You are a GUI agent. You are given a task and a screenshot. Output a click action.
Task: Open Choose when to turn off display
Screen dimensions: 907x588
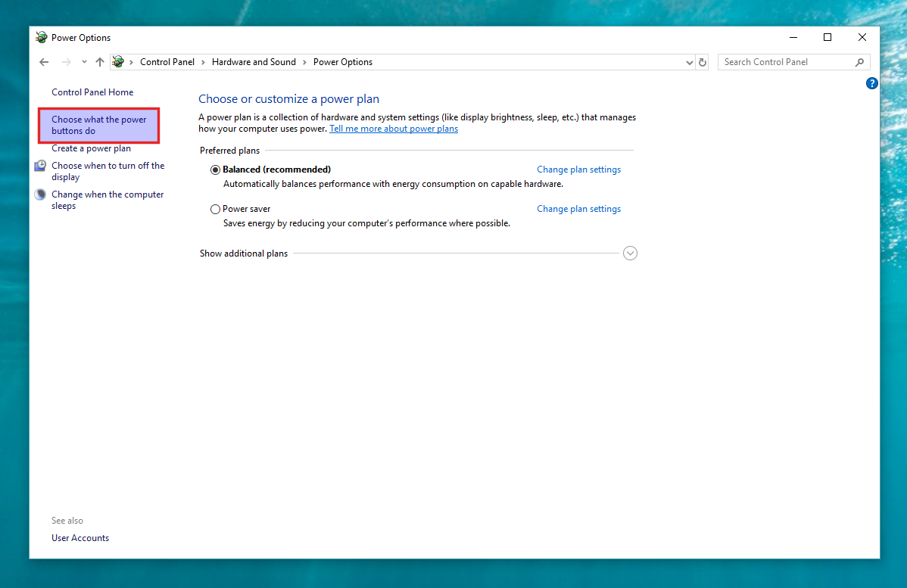(108, 171)
